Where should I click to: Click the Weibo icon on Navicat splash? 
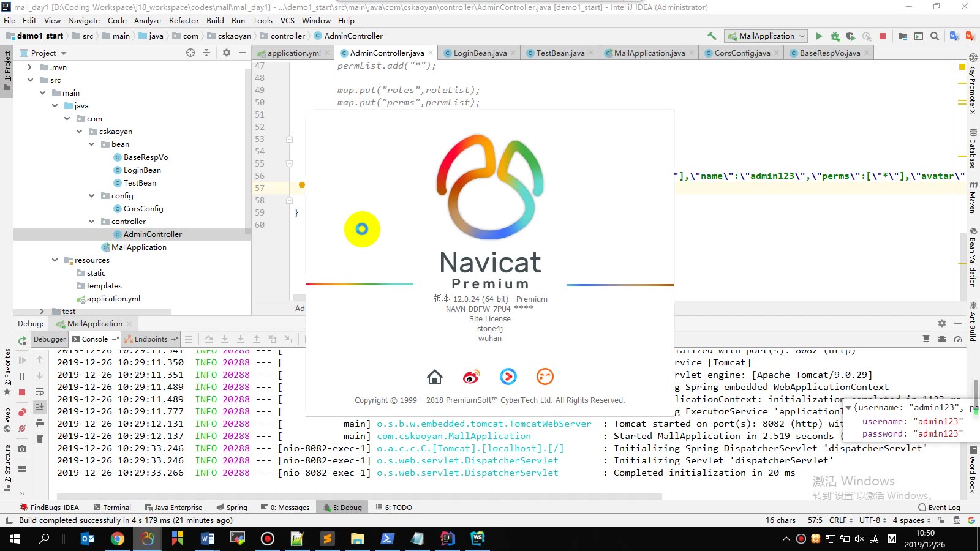472,377
